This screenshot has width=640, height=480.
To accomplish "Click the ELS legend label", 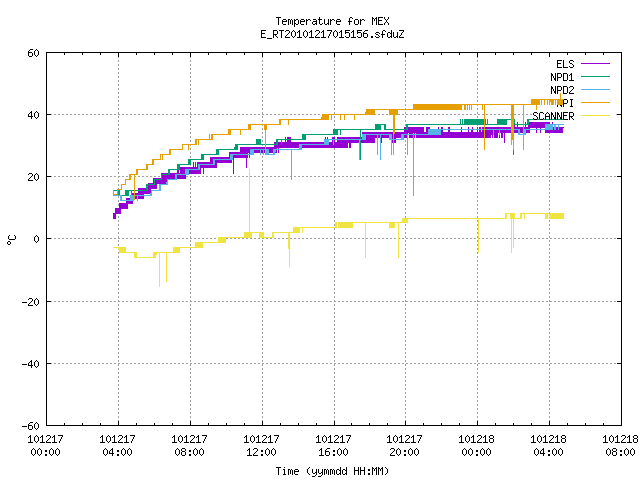I will click(565, 64).
